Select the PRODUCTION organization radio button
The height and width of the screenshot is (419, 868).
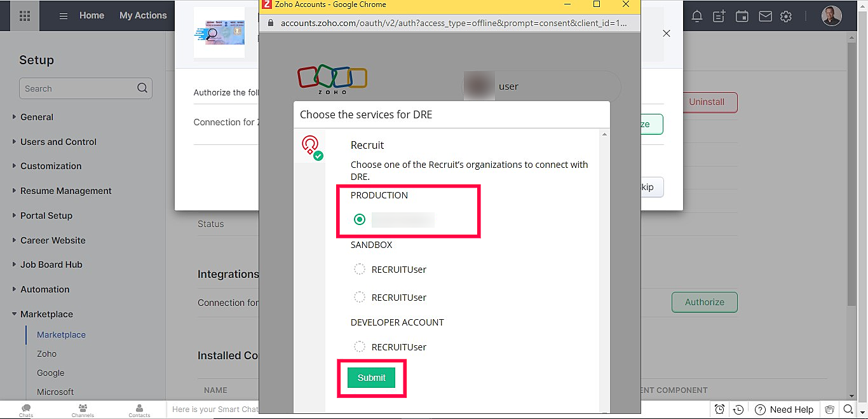point(360,219)
